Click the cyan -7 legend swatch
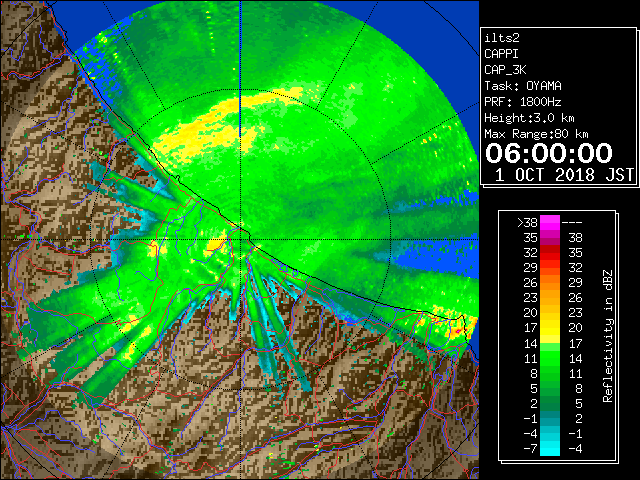 (x=550, y=448)
